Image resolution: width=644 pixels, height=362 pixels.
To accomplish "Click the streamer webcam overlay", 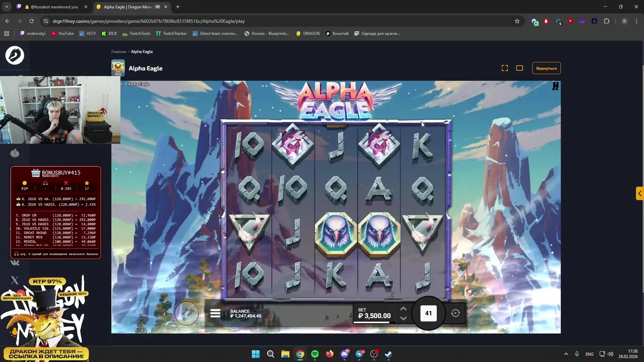I will tap(60, 110).
